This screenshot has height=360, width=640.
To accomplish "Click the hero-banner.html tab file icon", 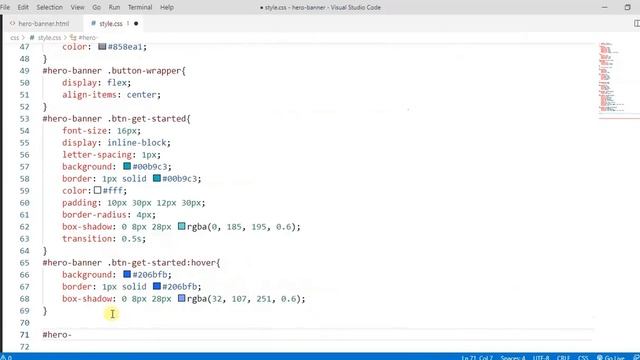I will point(12,24).
